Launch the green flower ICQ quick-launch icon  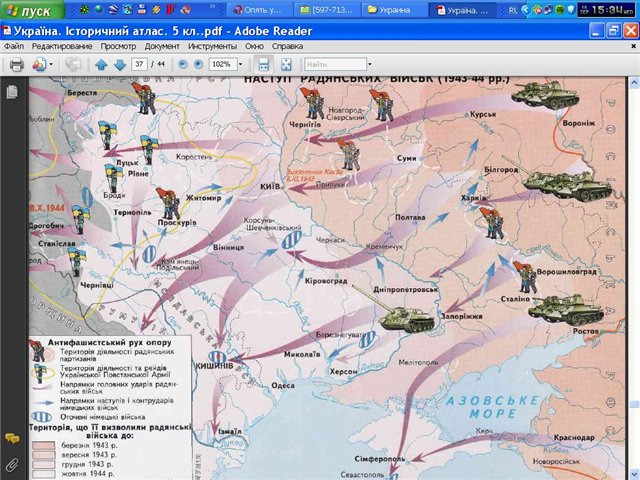[84, 9]
